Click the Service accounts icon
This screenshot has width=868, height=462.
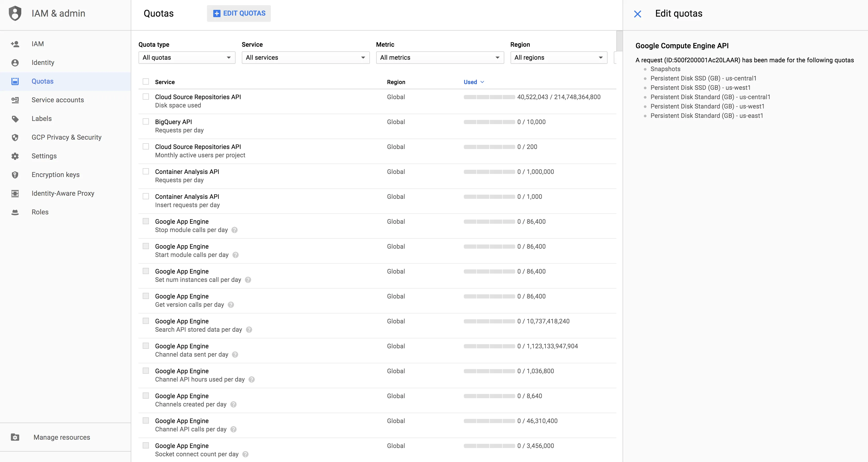[15, 100]
